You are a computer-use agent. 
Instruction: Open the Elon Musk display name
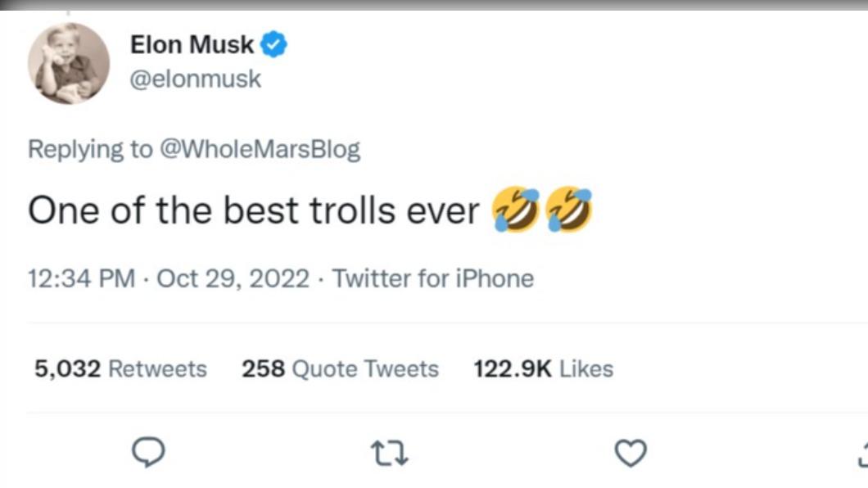tap(192, 44)
